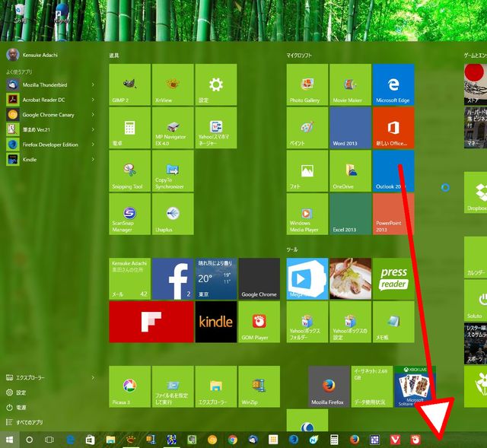Expand Kindle jump list arrow

tap(93, 159)
